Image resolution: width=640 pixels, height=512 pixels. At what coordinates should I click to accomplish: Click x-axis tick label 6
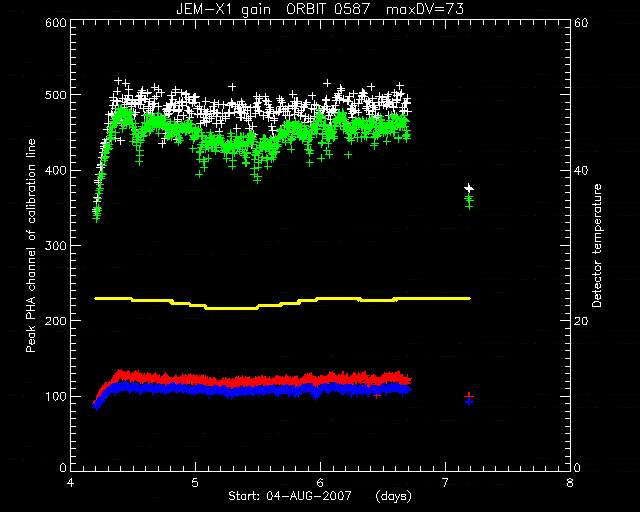click(x=320, y=483)
